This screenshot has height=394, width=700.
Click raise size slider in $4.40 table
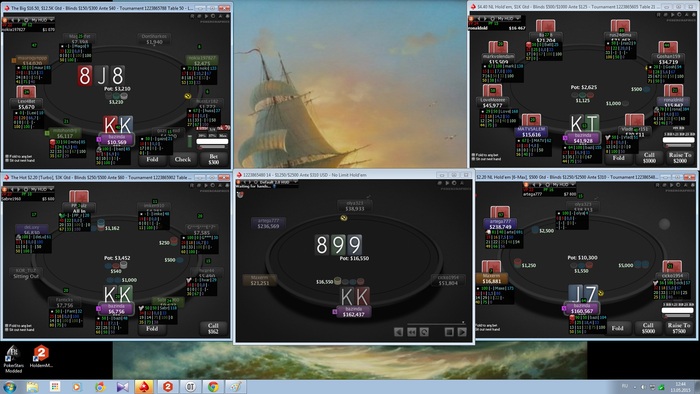[x=679, y=145]
